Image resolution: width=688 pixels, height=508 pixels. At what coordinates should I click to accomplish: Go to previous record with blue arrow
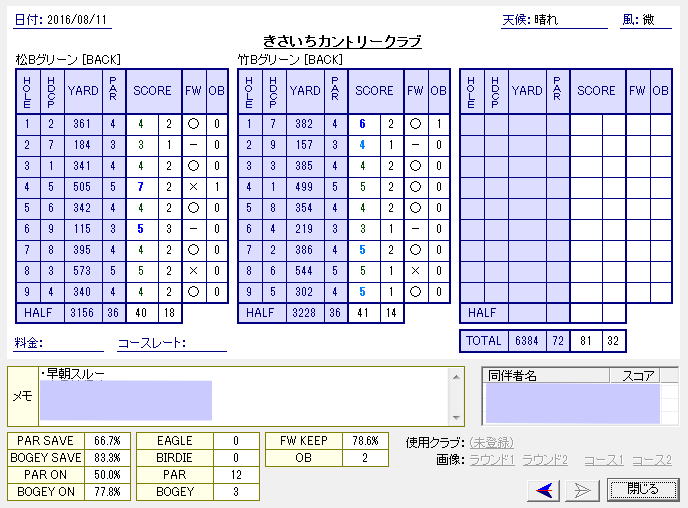point(543,490)
